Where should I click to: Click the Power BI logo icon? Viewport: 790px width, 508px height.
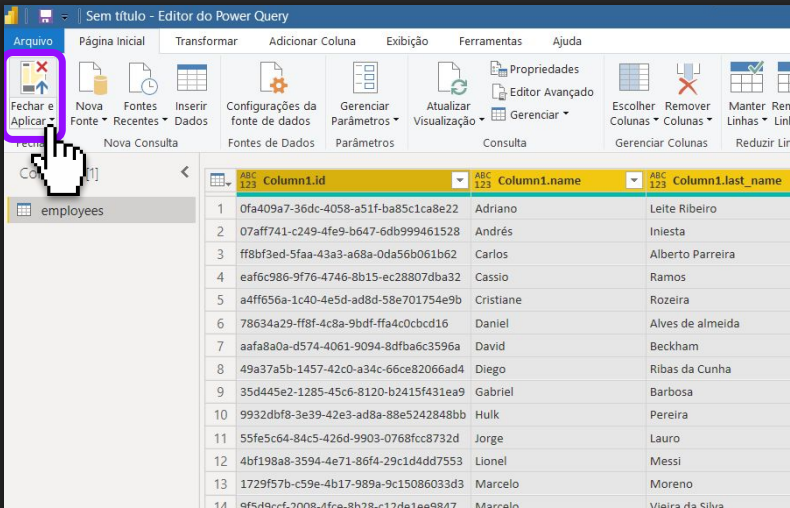[12, 16]
